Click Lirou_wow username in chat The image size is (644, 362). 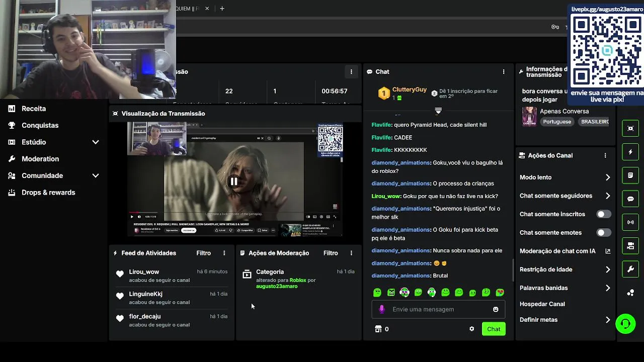386,196
